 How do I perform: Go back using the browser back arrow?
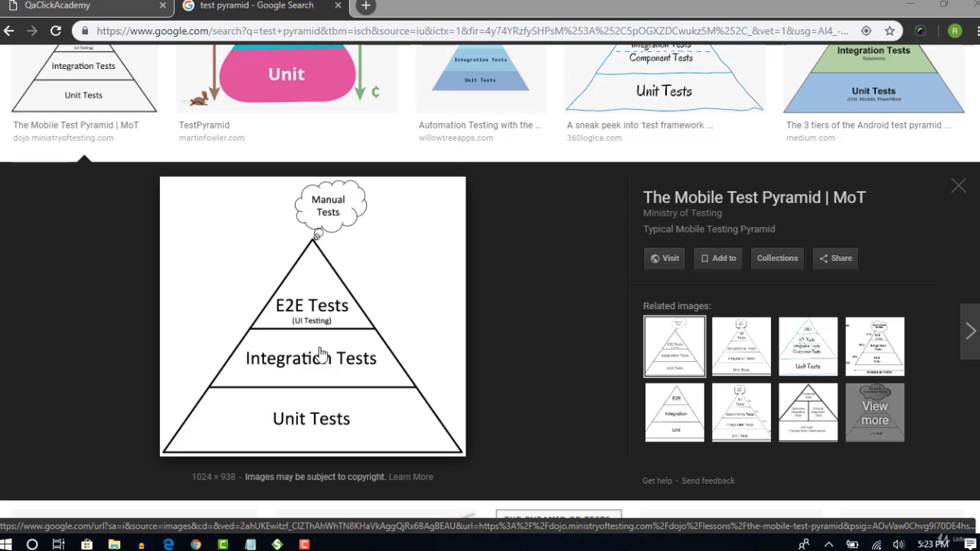[x=9, y=31]
